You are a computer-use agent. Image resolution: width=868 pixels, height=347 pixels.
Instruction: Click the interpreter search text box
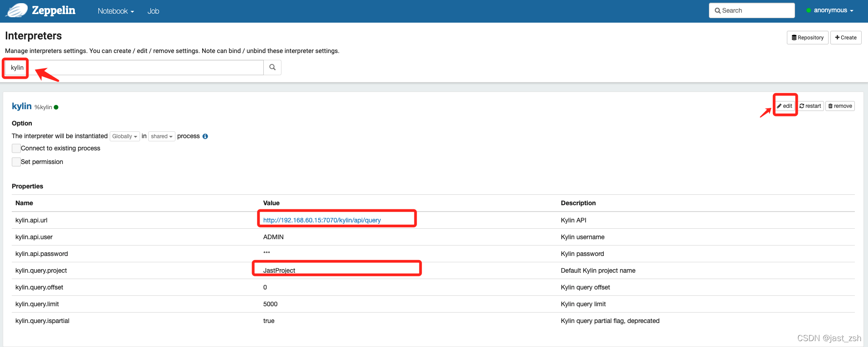click(134, 67)
